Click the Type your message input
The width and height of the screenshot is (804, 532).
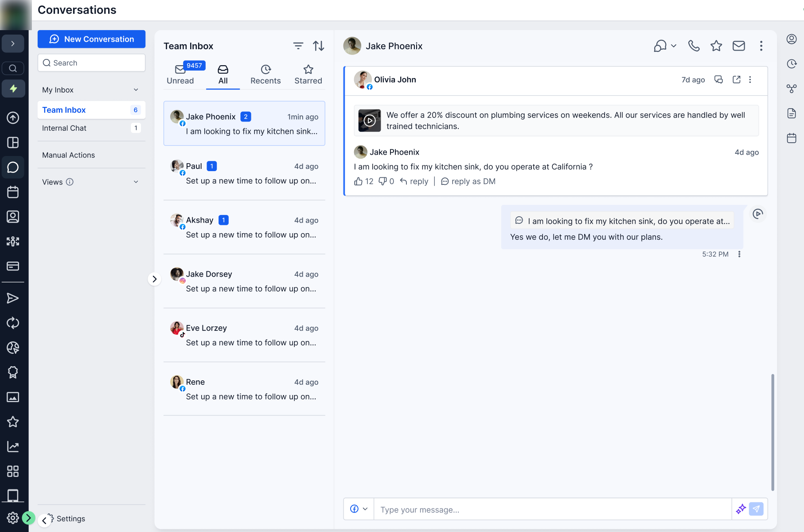click(x=552, y=509)
